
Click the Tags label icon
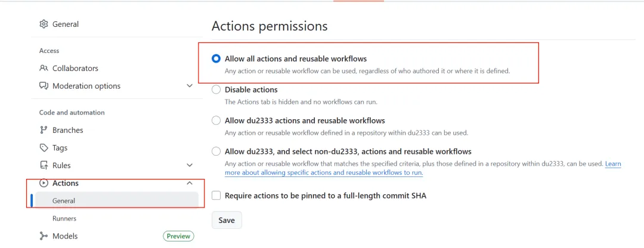[44, 148]
